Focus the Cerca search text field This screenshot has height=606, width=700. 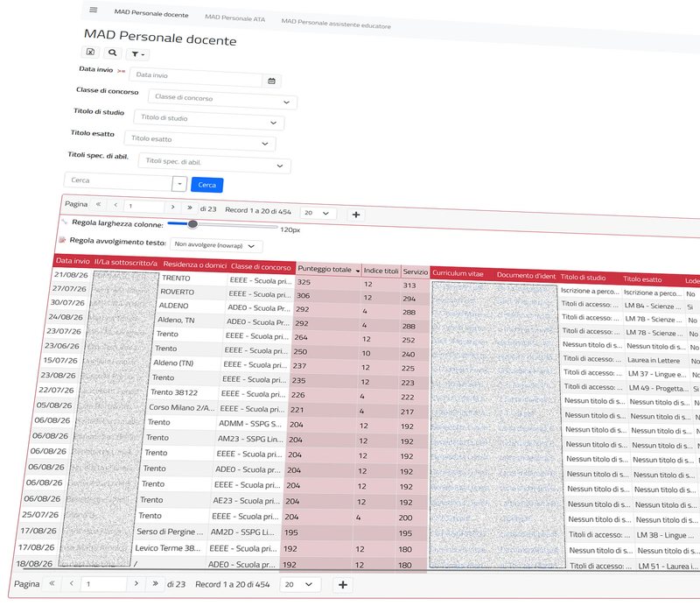[118, 181]
